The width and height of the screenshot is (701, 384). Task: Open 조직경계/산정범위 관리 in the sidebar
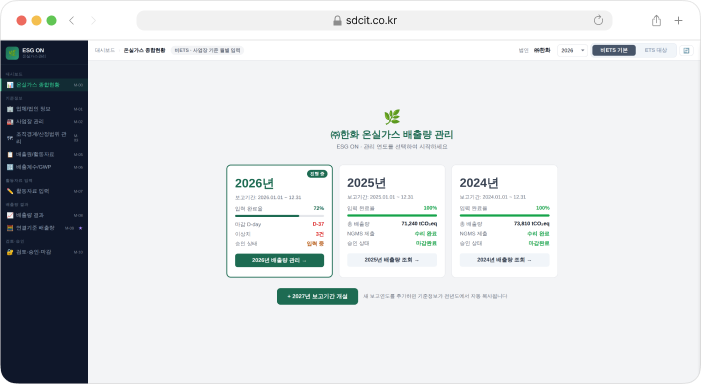click(x=44, y=138)
